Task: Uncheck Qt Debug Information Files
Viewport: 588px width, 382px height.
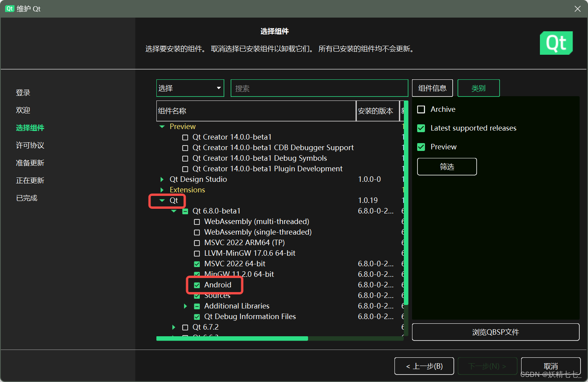Action: (197, 317)
